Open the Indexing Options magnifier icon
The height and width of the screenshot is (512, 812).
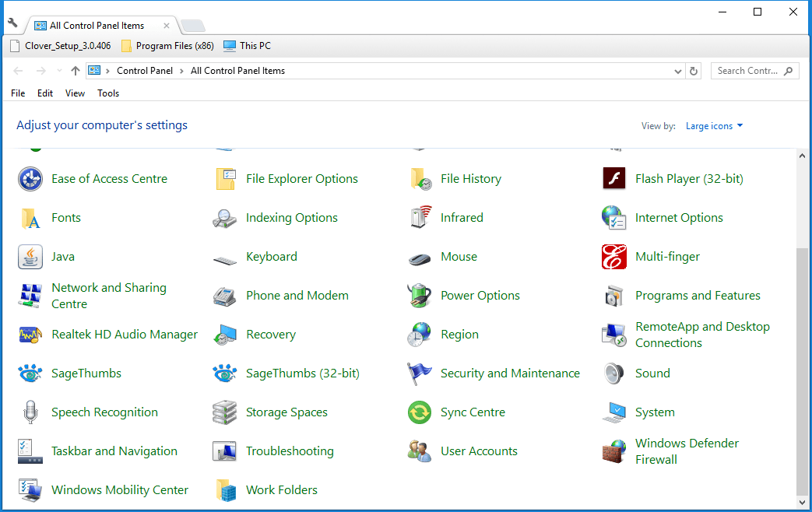225,218
